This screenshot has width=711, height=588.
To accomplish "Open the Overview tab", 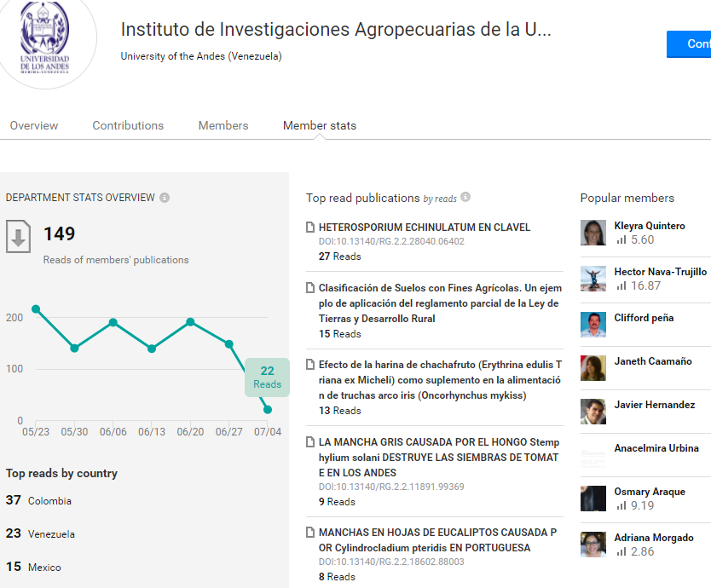I will pos(34,125).
